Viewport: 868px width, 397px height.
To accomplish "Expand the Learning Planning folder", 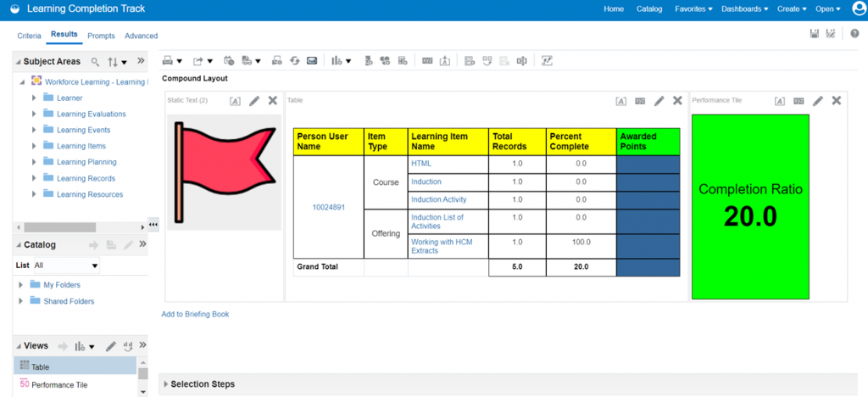I will [x=34, y=162].
